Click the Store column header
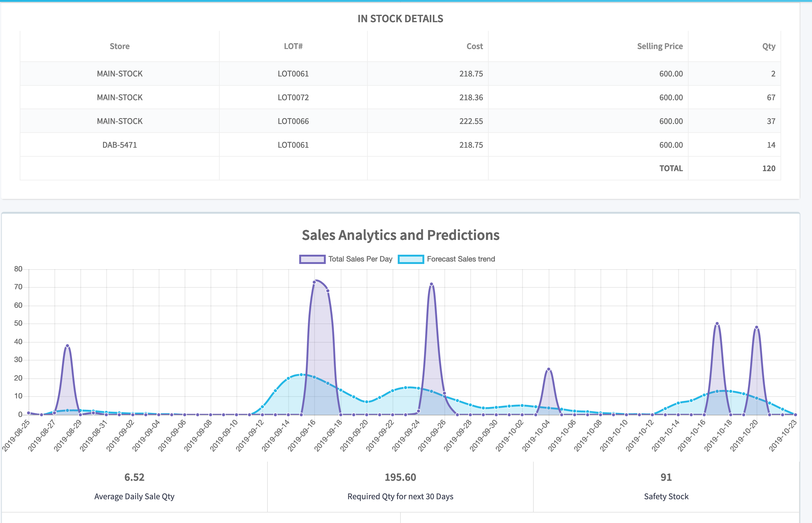 coord(120,46)
